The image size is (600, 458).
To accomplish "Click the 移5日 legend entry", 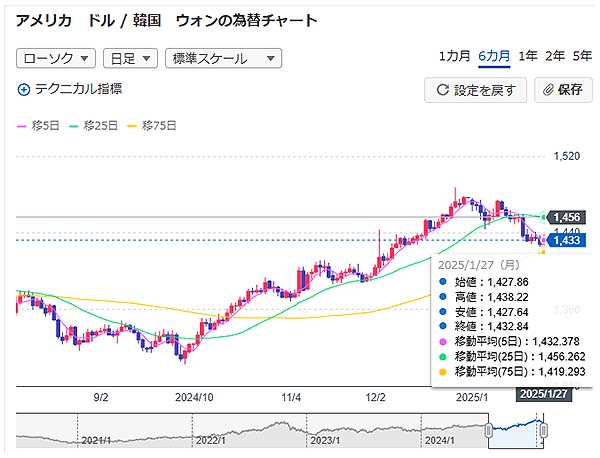I will [38, 126].
